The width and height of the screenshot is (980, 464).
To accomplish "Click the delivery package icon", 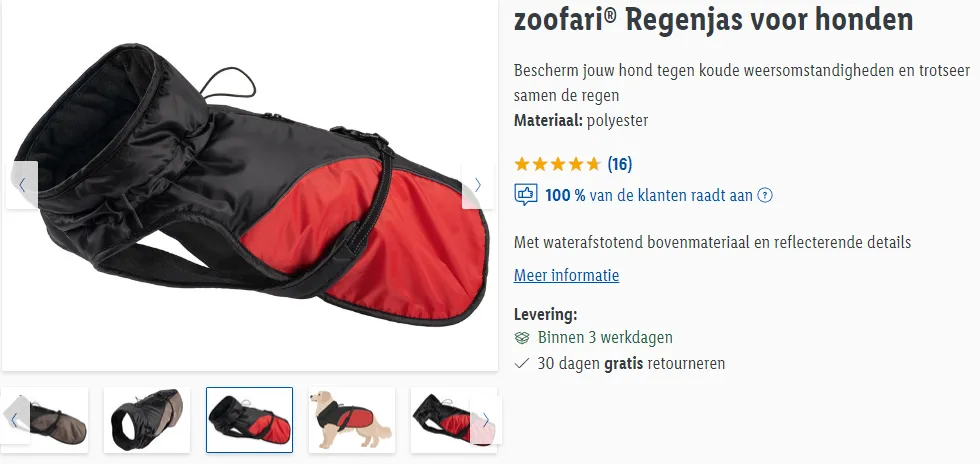I will [522, 338].
